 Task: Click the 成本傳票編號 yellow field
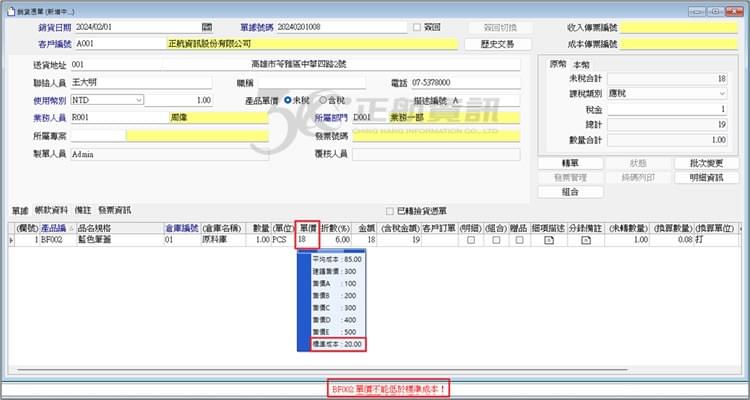pyautogui.click(x=679, y=44)
